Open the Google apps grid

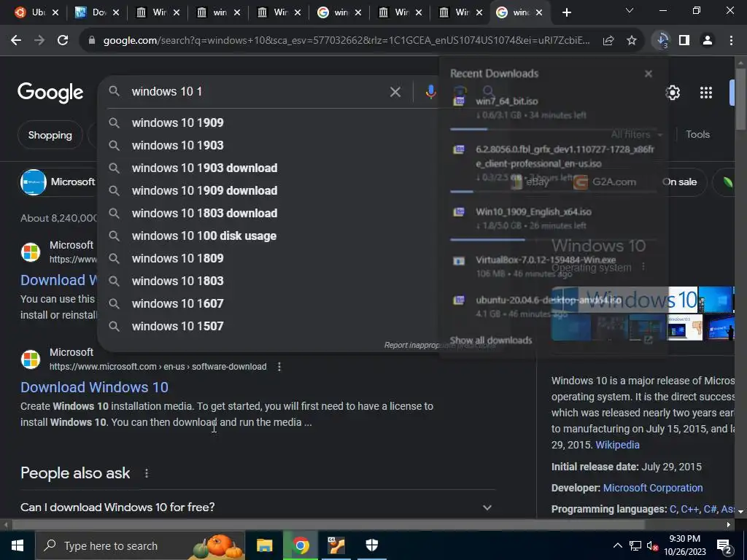[706, 93]
